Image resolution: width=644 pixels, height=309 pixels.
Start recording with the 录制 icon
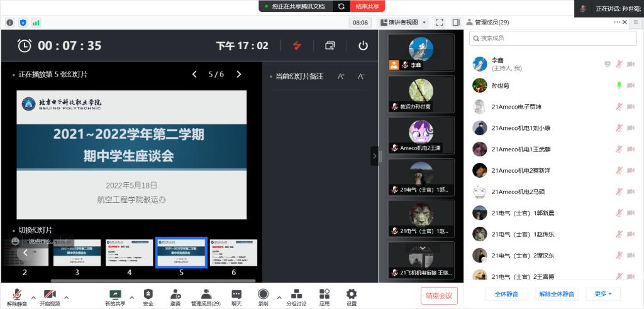[x=263, y=294]
